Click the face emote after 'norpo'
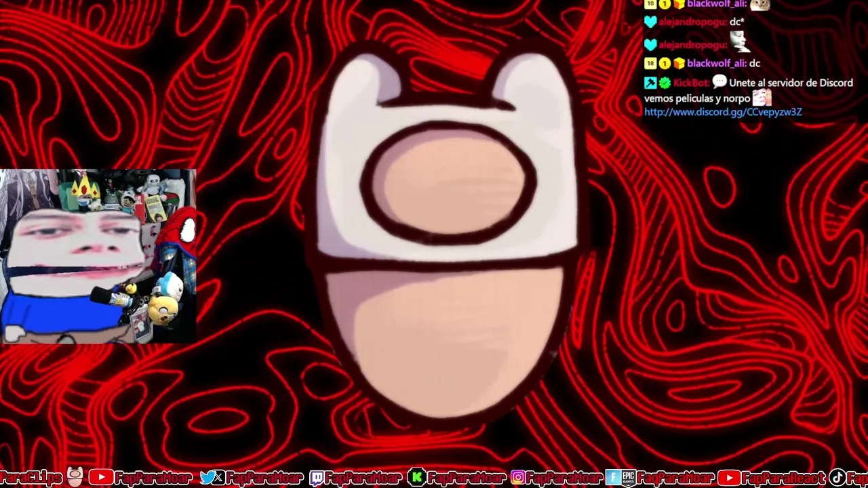Image resolution: width=868 pixels, height=488 pixels. 762,98
